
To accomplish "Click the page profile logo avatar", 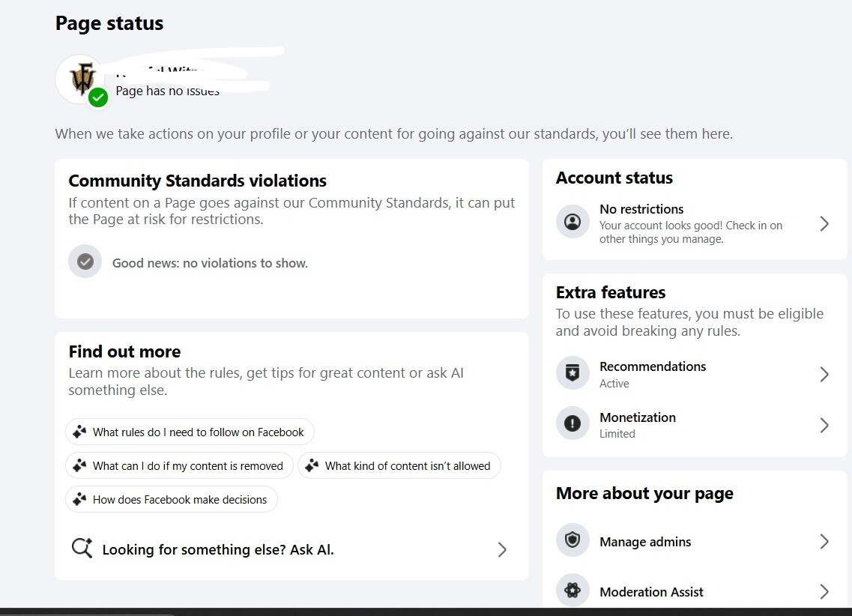I will pos(82,79).
